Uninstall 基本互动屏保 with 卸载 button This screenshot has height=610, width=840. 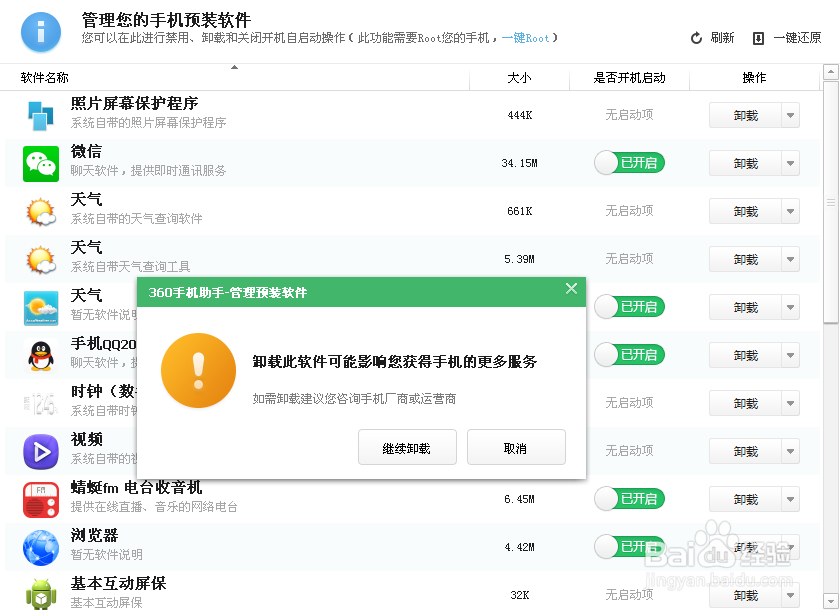pyautogui.click(x=745, y=596)
